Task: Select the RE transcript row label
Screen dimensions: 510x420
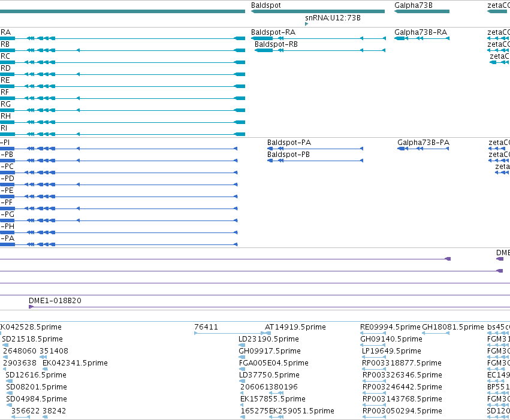Action: pos(5,80)
